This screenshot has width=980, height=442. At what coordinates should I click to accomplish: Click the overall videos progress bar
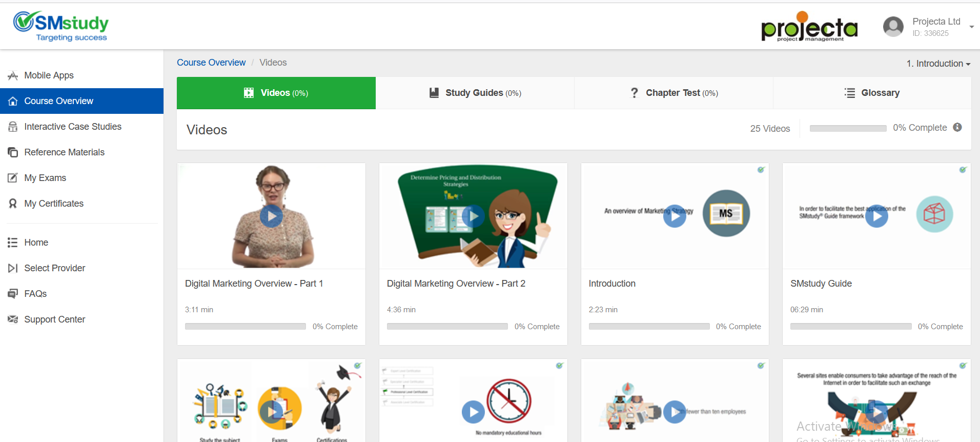tap(848, 128)
